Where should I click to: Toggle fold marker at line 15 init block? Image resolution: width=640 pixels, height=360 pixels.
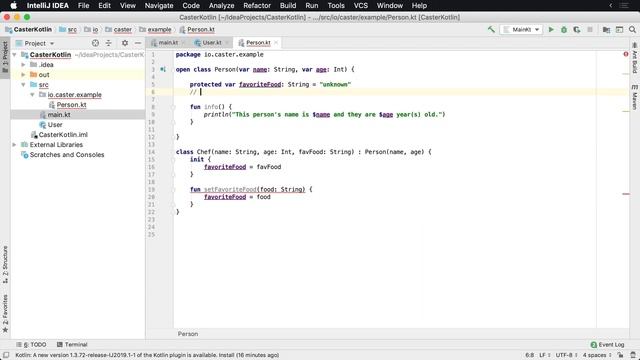[173, 160]
